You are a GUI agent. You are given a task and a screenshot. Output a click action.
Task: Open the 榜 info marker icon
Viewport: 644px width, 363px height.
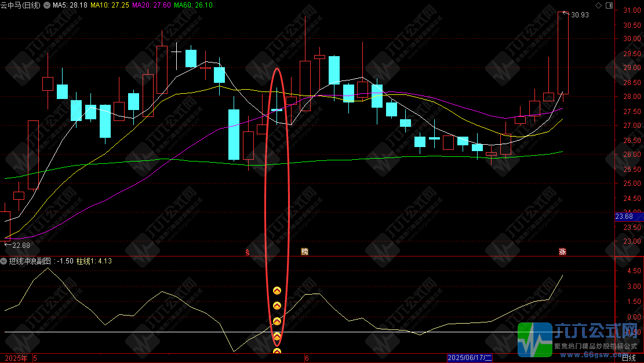tap(304, 251)
